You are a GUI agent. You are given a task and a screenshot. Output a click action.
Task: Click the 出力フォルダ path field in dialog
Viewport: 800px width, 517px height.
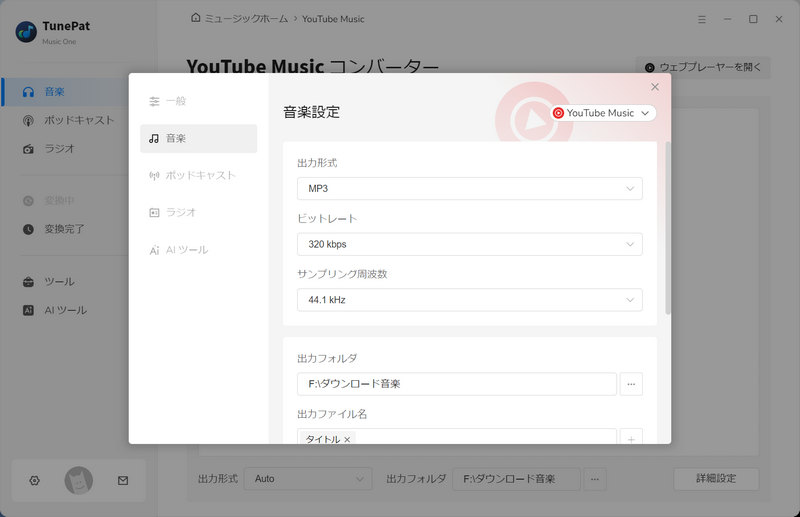[457, 384]
